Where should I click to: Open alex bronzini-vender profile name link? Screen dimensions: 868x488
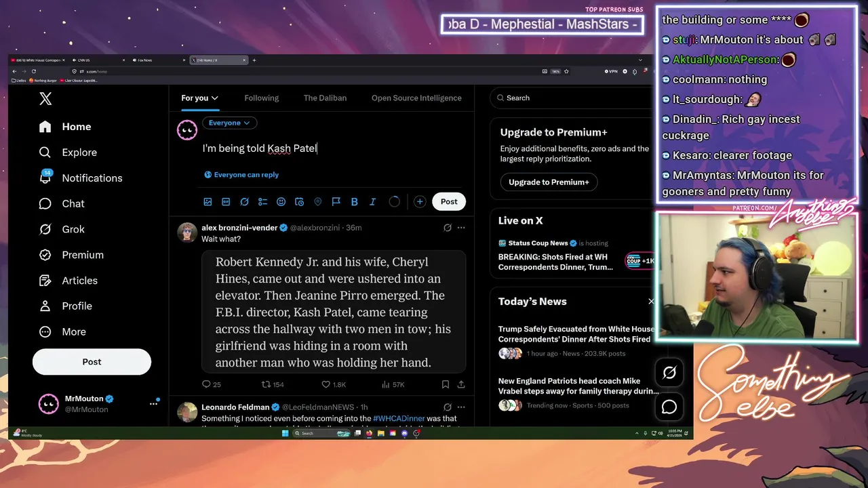click(x=240, y=228)
